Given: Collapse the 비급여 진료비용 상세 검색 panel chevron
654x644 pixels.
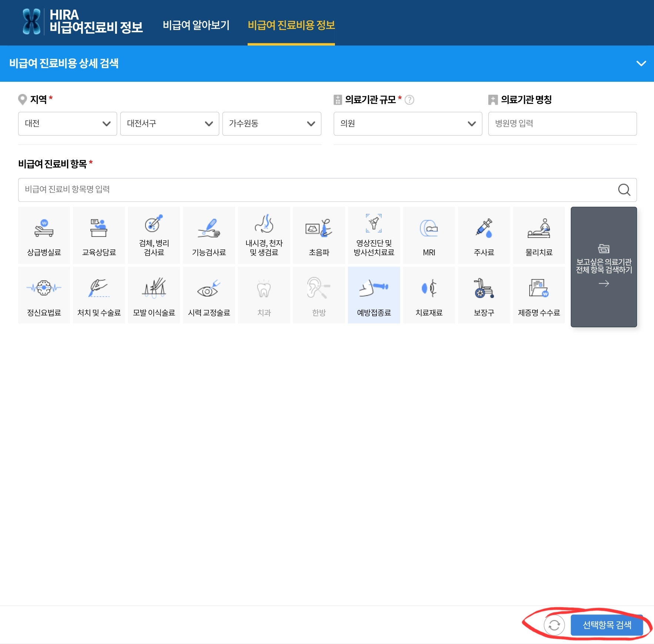Looking at the screenshot, I should [x=641, y=64].
